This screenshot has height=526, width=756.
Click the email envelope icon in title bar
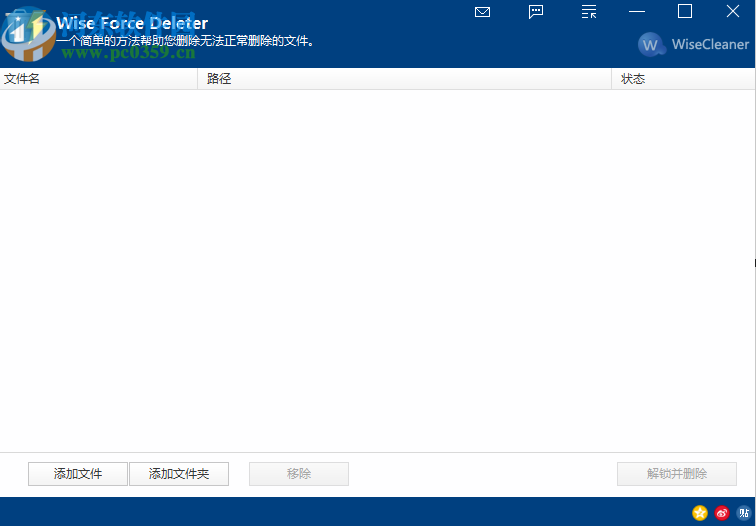coord(482,12)
